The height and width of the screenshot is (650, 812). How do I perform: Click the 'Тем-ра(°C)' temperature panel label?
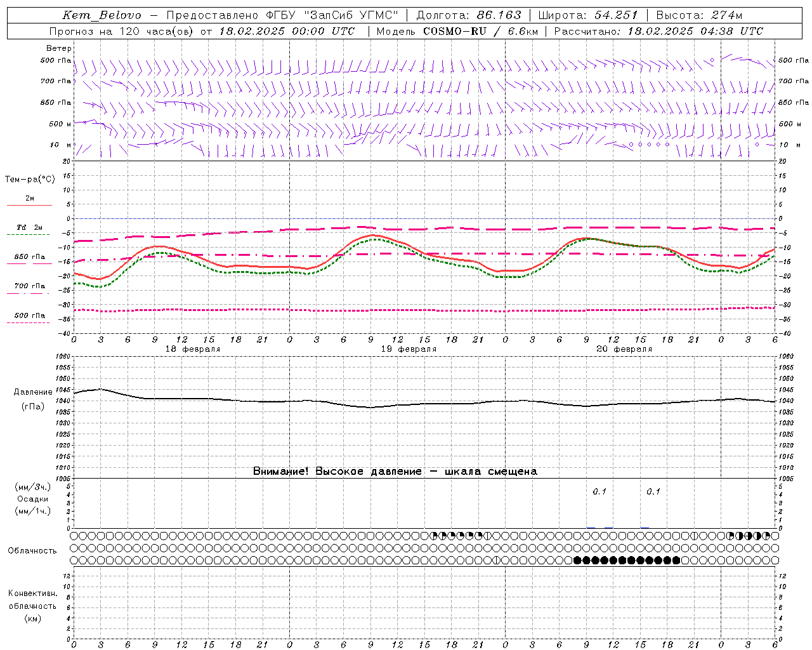[x=30, y=180]
